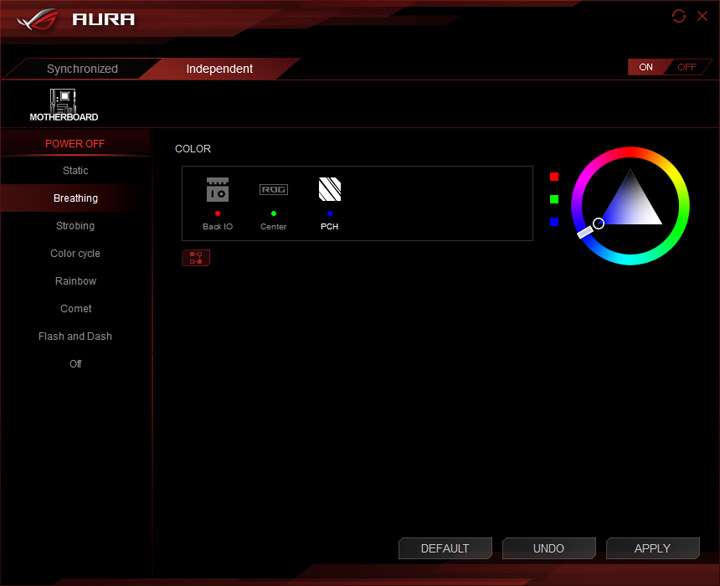This screenshot has height=586, width=720.
Task: Choose the Rainbow effect
Action: [75, 281]
